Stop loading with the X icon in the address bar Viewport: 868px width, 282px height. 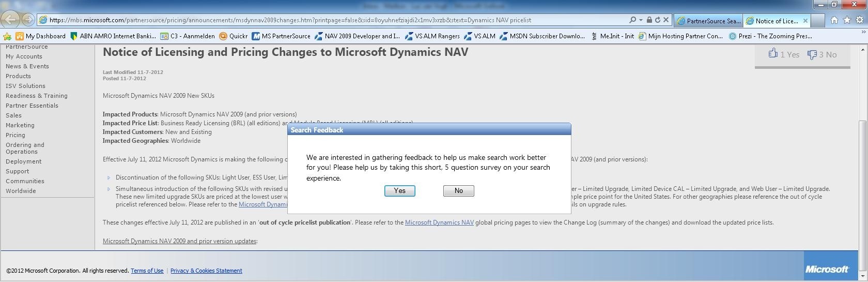[x=666, y=20]
